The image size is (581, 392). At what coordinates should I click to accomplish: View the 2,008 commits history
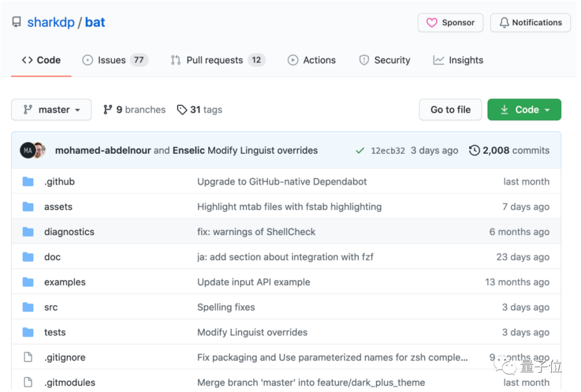[x=509, y=151]
